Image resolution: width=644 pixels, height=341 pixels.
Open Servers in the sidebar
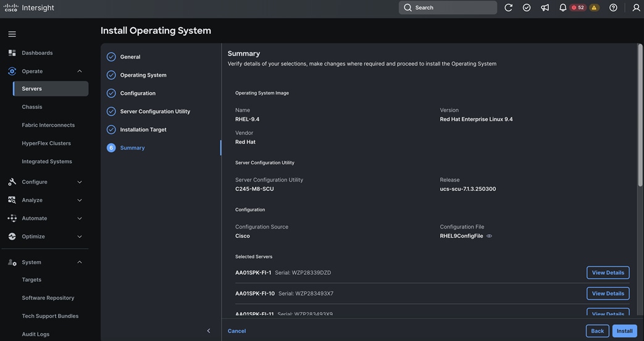tap(51, 89)
